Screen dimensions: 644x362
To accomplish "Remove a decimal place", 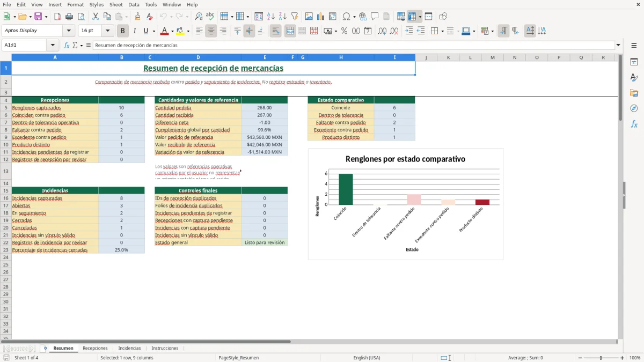I will 394,31.
